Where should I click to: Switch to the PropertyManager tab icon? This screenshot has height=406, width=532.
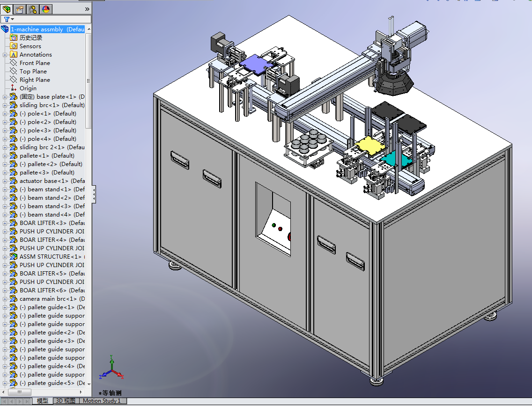click(20, 9)
